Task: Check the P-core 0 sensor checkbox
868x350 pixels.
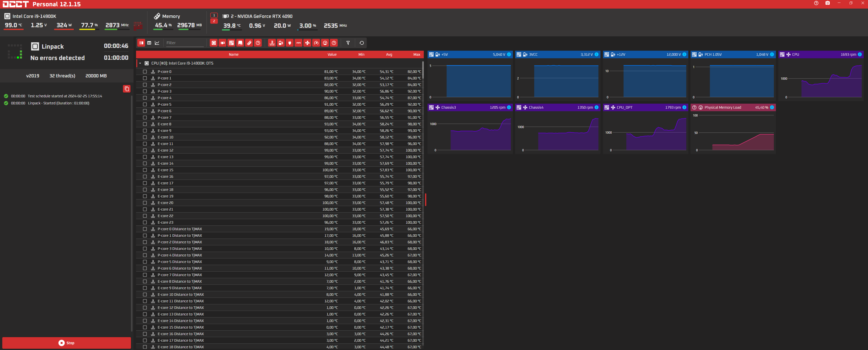Action: [x=145, y=72]
